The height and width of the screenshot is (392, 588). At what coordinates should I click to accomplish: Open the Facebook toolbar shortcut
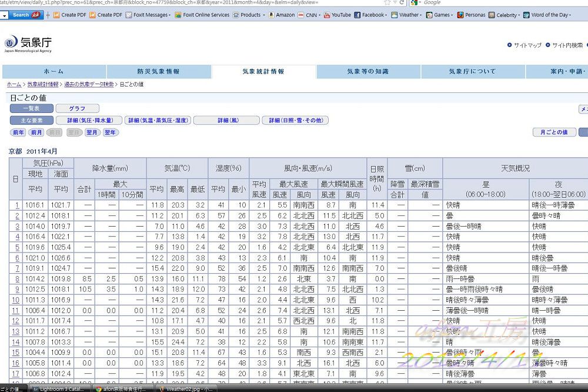(x=370, y=15)
